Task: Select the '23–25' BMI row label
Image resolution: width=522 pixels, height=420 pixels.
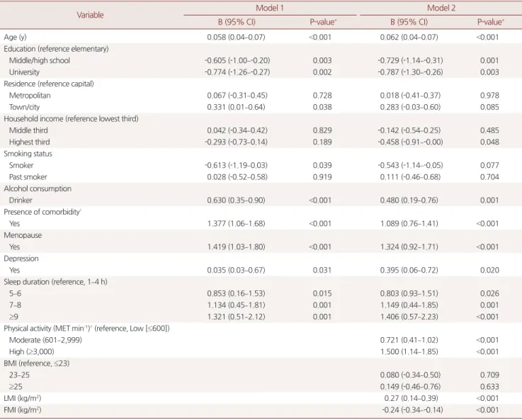Action: point(19,375)
